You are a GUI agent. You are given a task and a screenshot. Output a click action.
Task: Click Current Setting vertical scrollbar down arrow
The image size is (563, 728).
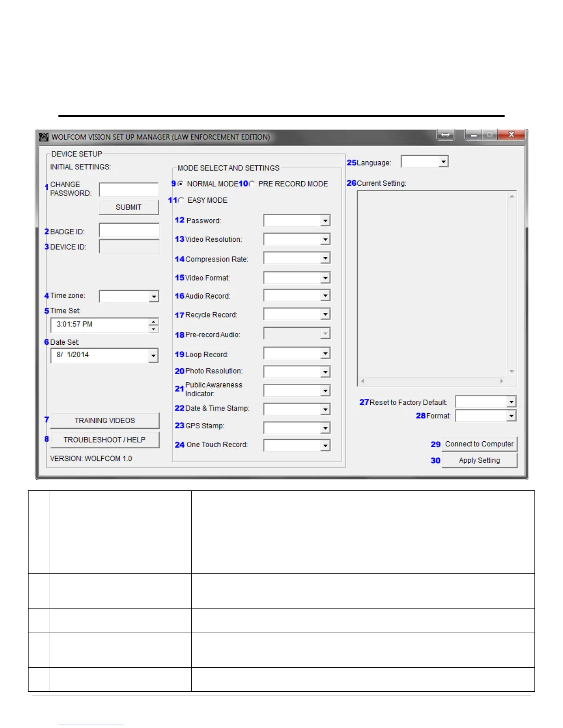pyautogui.click(x=511, y=371)
